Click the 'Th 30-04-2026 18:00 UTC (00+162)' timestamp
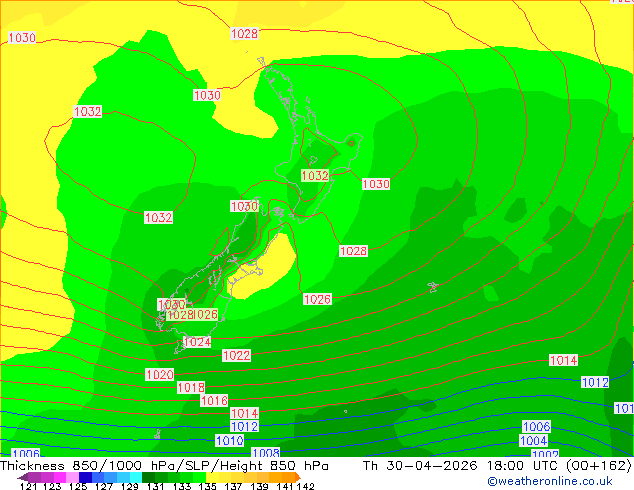Image resolution: width=634 pixels, height=490 pixels. click(x=497, y=465)
